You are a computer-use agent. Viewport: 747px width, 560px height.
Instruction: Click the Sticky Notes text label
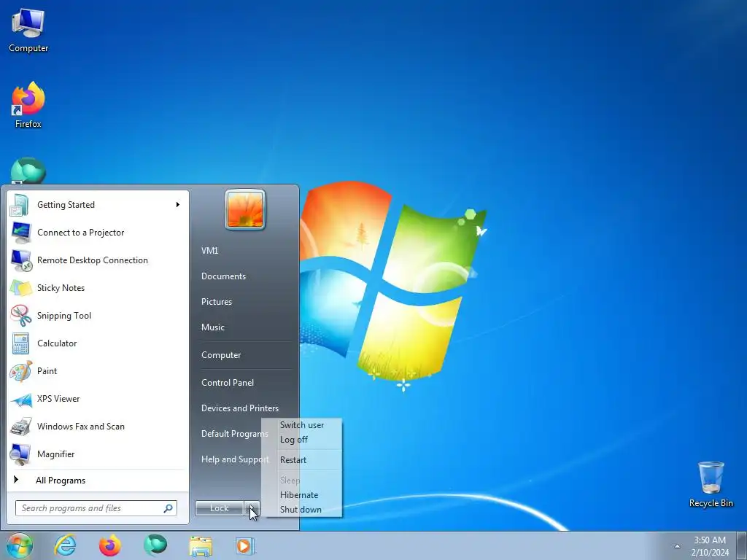(61, 288)
